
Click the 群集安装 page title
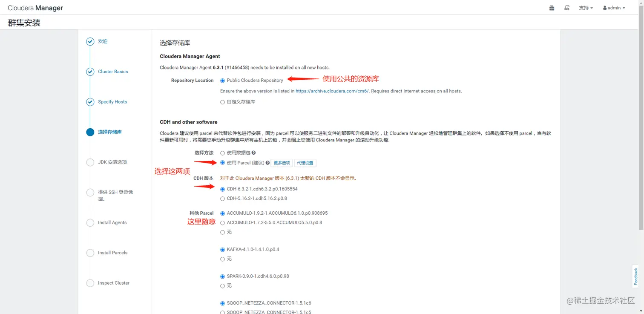(24, 23)
